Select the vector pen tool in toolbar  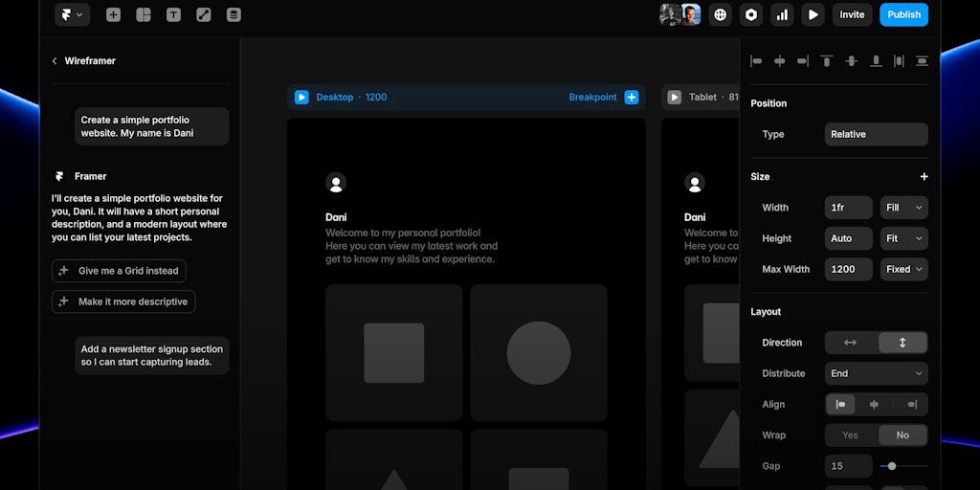tap(204, 15)
